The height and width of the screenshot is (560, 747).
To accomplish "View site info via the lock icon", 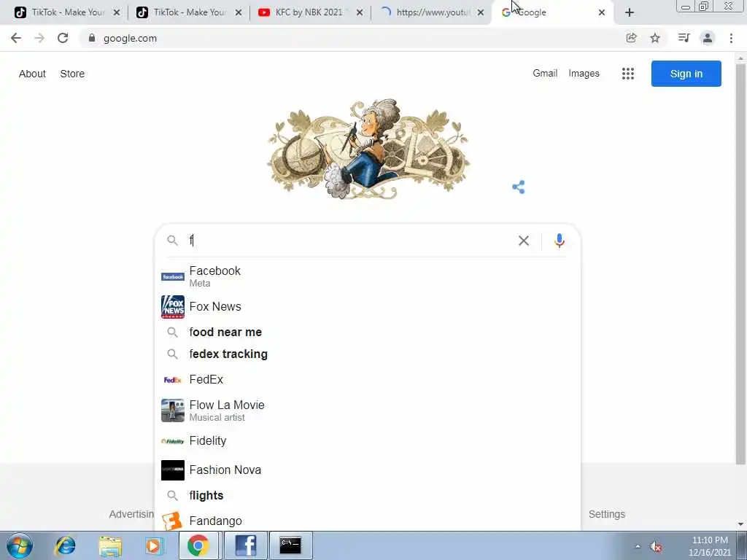I will [92, 38].
